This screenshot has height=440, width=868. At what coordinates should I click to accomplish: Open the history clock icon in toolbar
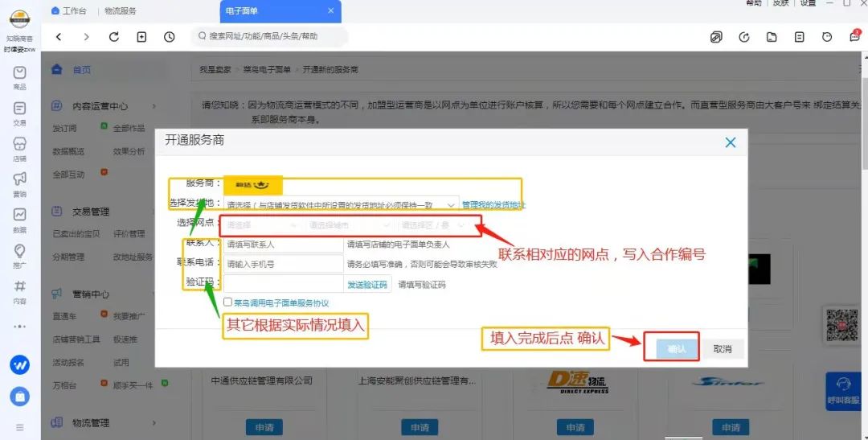coord(169,37)
